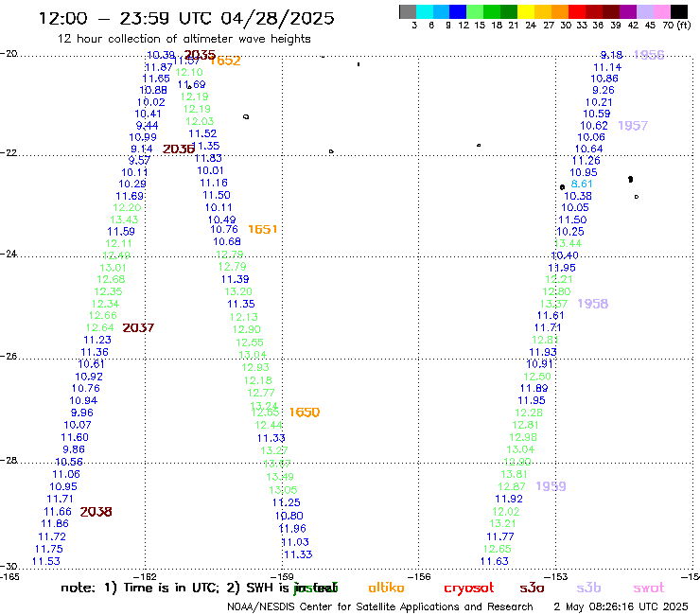The width and height of the screenshot is (700, 615).
Task: Click the wave height value '9.18'
Action: click(x=612, y=55)
